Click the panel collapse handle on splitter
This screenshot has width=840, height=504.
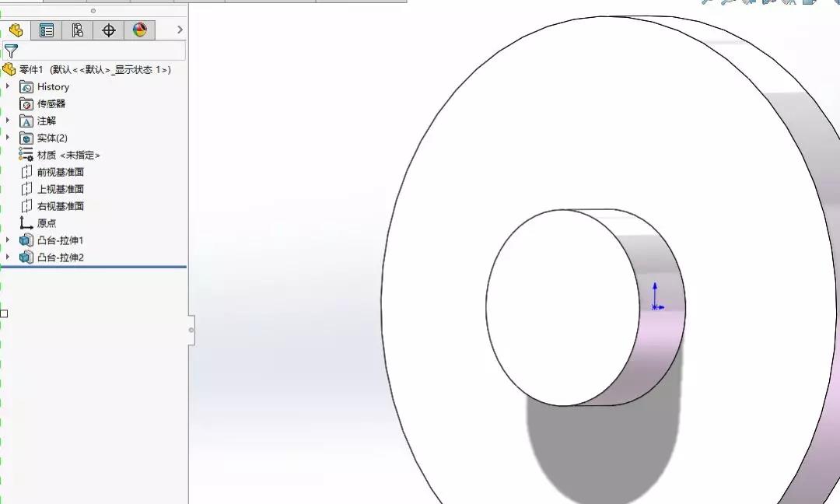tap(191, 330)
